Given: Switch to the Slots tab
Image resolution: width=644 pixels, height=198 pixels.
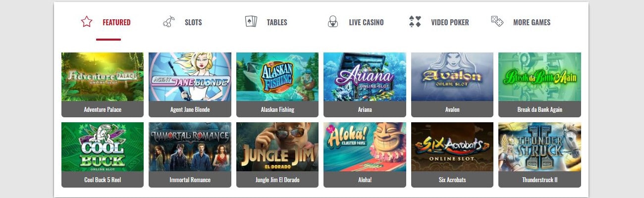Looking at the screenshot, I should 193,22.
